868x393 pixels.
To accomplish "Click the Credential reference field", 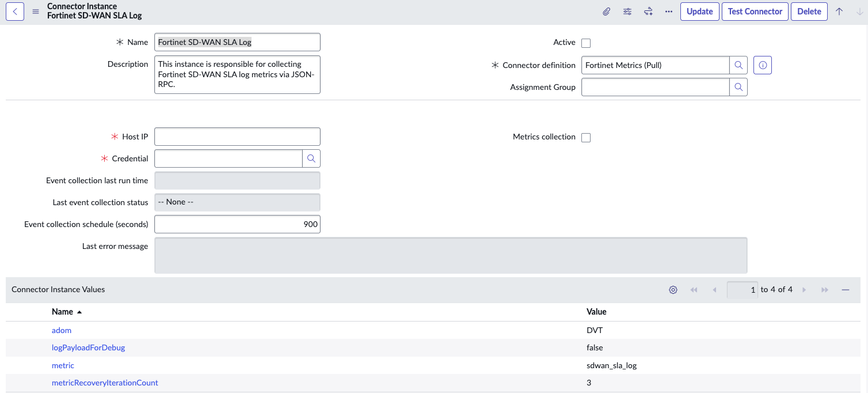I will [229, 158].
